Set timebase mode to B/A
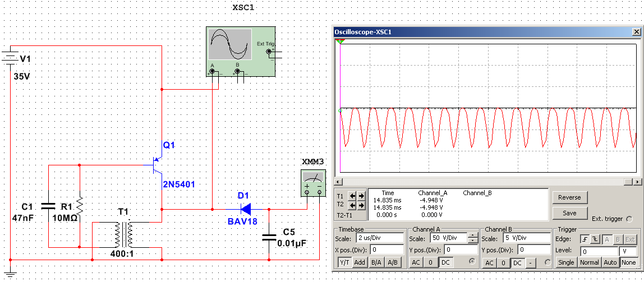The height and width of the screenshot is (282, 644). 375,262
